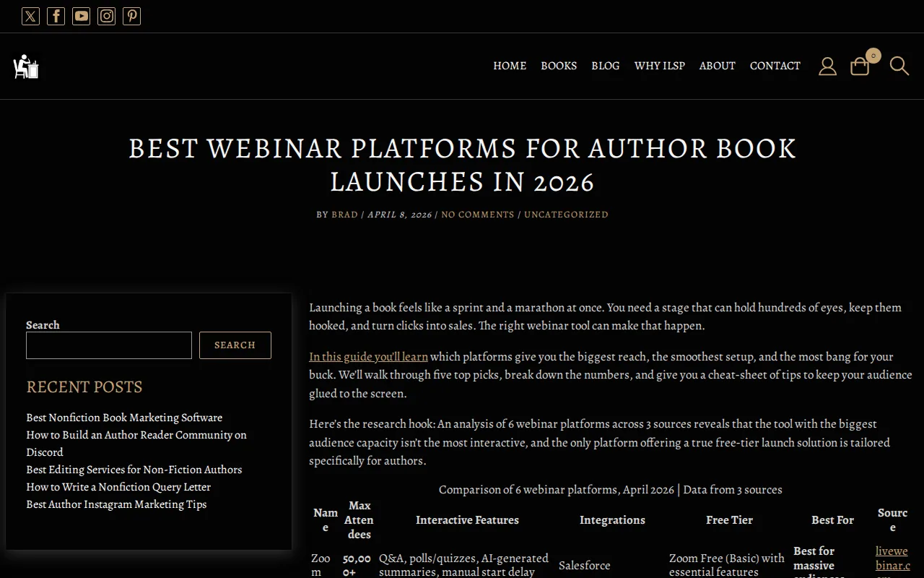This screenshot has height=578, width=924.
Task: Open the CONTACT menu item
Action: coord(775,66)
